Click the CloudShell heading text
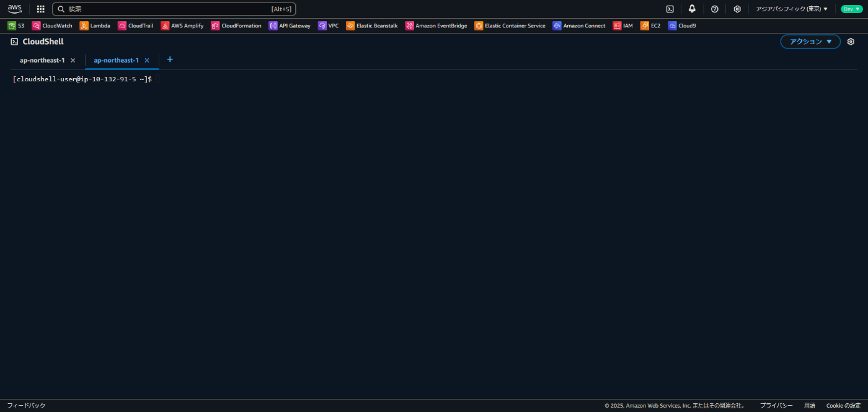 pos(43,42)
